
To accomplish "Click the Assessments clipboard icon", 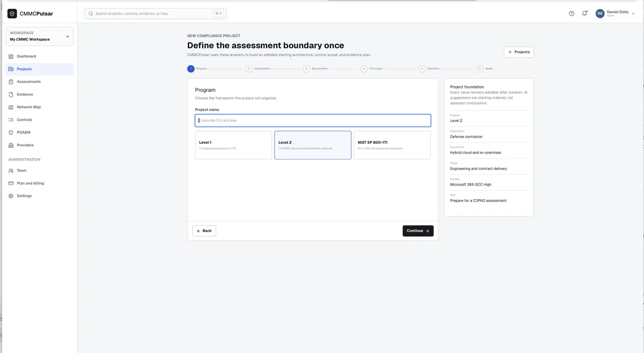I will point(11,82).
